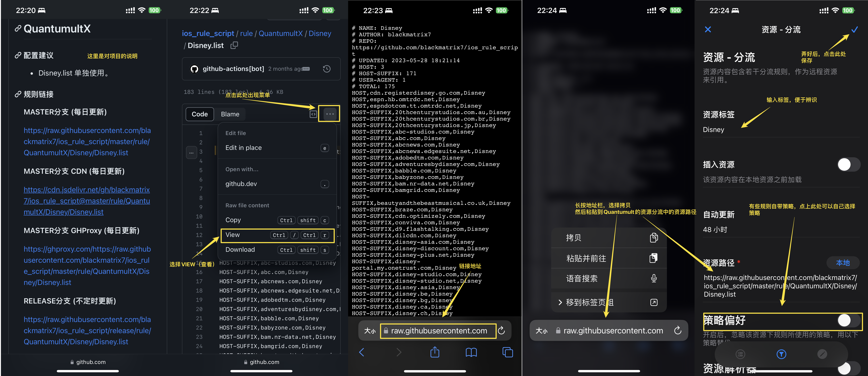Expand collapsed code lines at line 3
The height and width of the screenshot is (376, 868).
tap(191, 152)
